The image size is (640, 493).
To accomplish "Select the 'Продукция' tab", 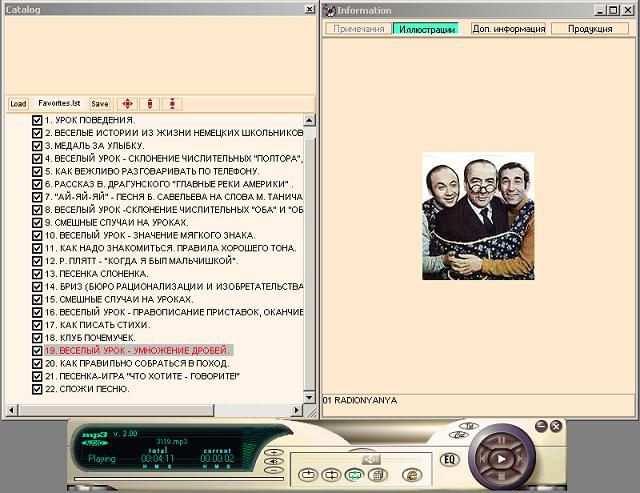I will click(590, 29).
